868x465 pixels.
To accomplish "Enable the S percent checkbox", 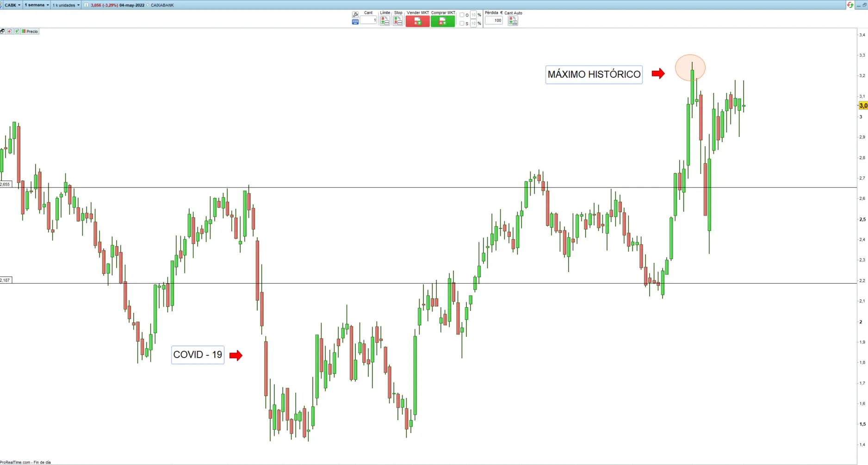I will [x=462, y=23].
